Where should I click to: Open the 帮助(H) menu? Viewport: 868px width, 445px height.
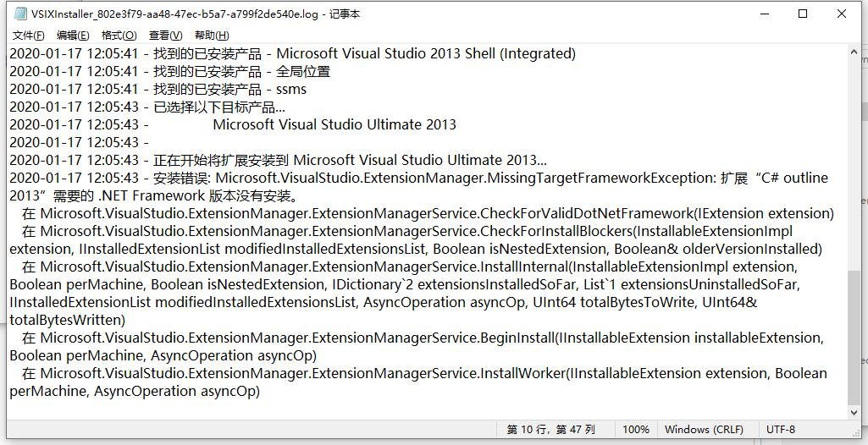coord(212,36)
